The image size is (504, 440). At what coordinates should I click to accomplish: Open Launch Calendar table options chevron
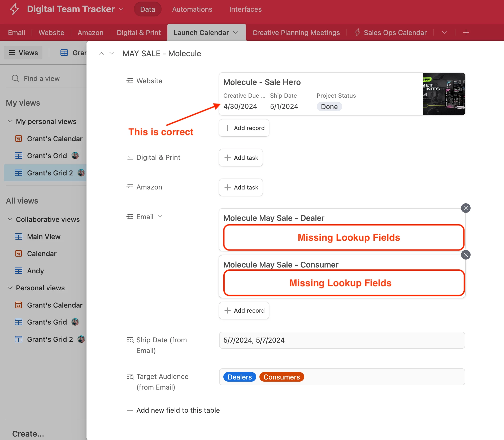tap(235, 32)
